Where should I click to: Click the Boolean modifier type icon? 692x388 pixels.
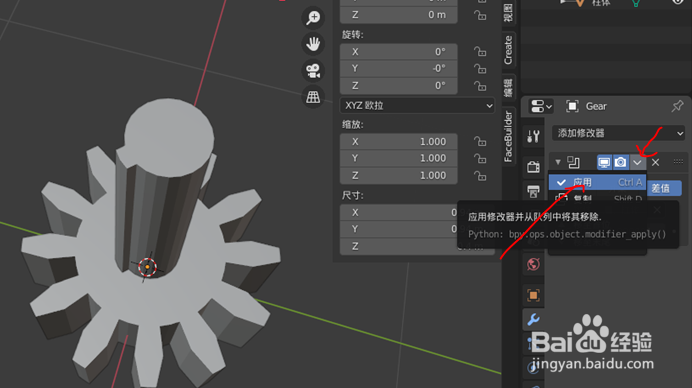pos(573,162)
